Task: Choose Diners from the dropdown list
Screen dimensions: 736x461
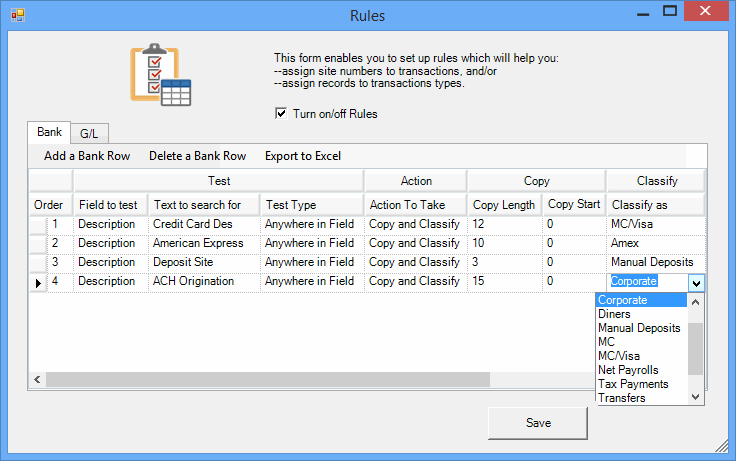Action: pos(614,314)
